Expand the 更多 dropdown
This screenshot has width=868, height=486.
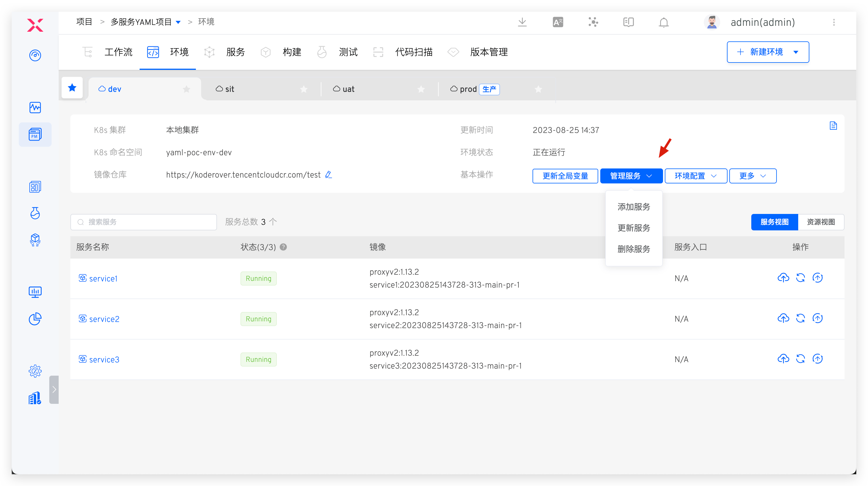[x=752, y=176]
